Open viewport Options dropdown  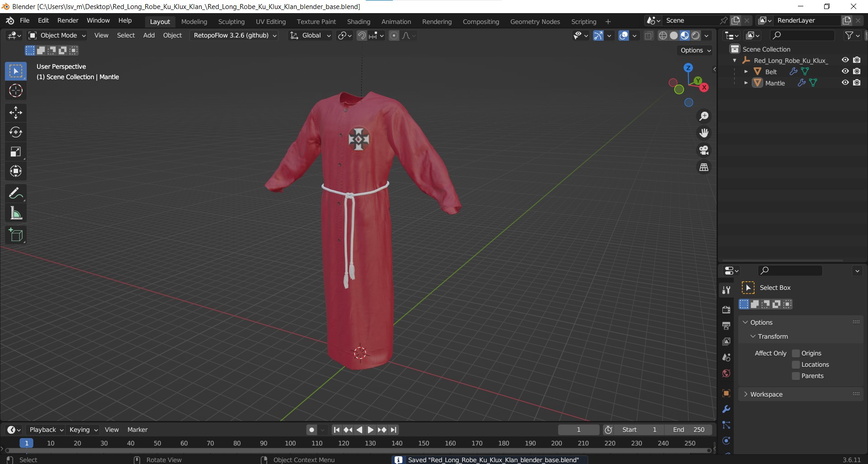(696, 50)
